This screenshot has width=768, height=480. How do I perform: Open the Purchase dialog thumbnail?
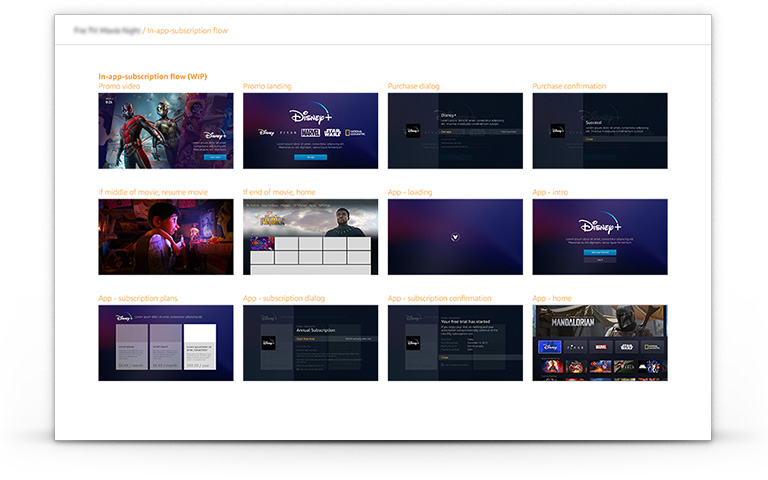pyautogui.click(x=455, y=131)
